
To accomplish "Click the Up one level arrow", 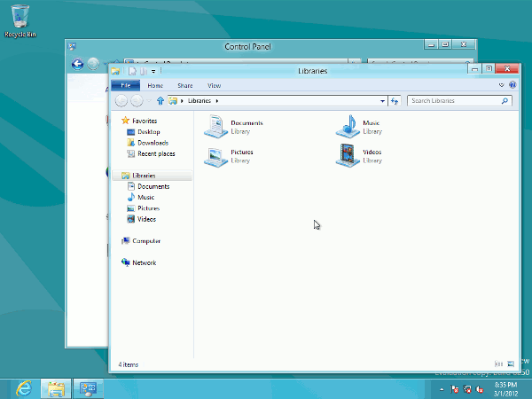I will point(160,101).
